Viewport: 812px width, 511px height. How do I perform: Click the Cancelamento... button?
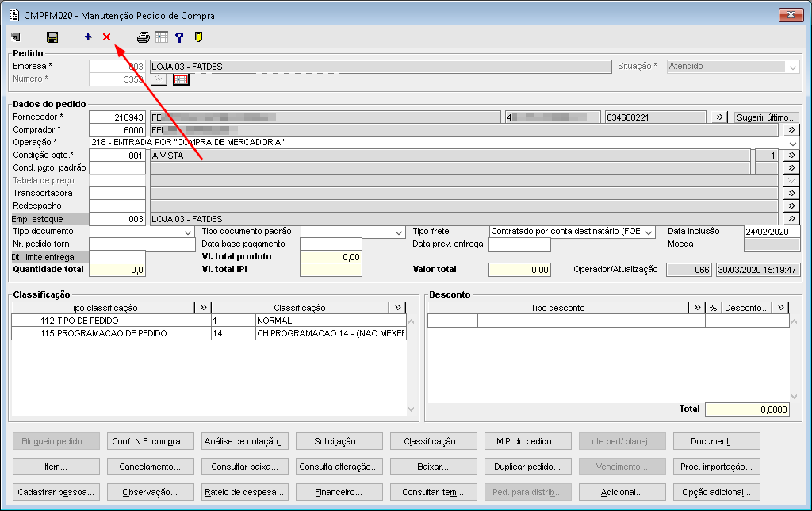(x=150, y=467)
